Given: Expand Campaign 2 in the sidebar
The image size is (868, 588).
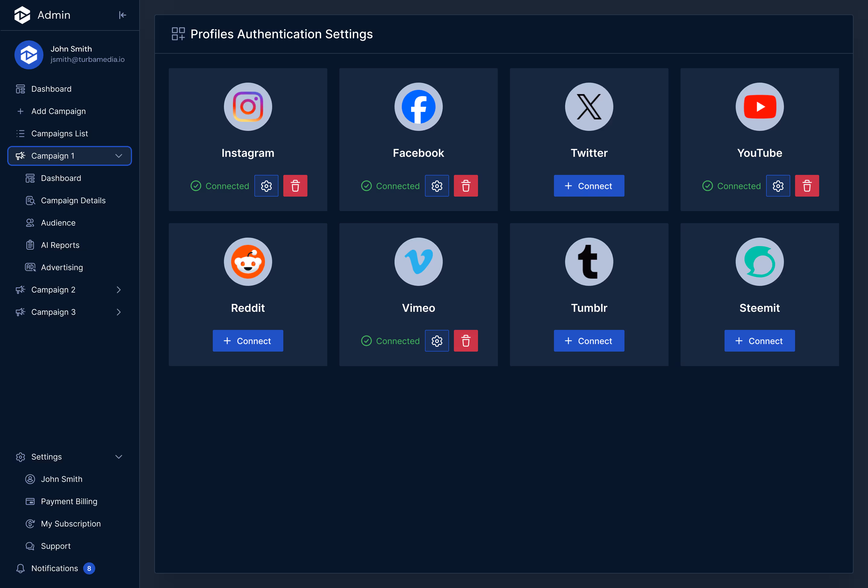Looking at the screenshot, I should point(118,289).
